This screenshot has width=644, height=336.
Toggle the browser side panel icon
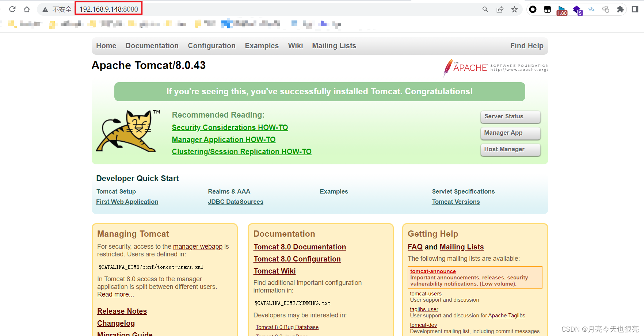pyautogui.click(x=635, y=9)
